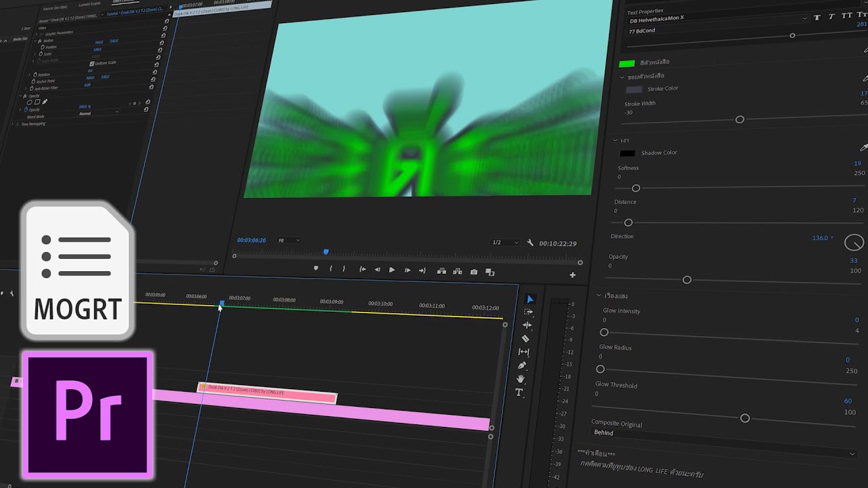The height and width of the screenshot is (488, 868).
Task: Select the Ripple Edit tool
Action: pos(527,325)
